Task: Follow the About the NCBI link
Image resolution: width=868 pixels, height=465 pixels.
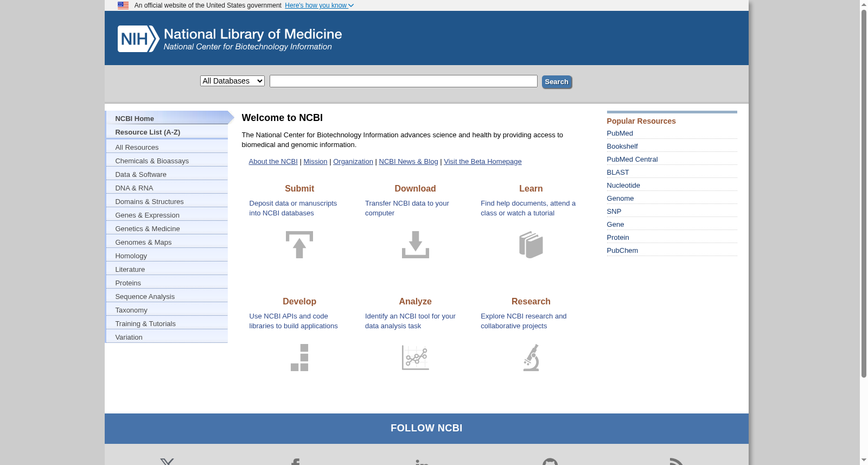Action: pos(273,162)
